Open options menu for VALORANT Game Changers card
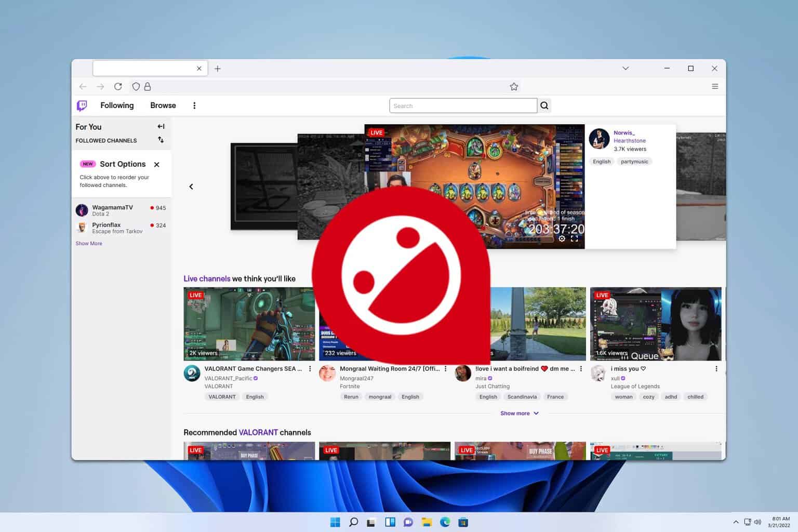Screen dimensions: 798x532 coord(310,369)
